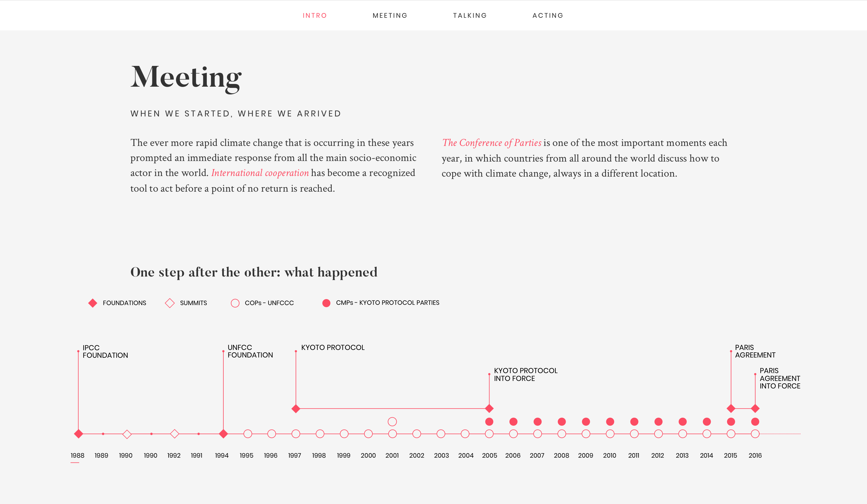Image resolution: width=867 pixels, height=504 pixels.
Task: Toggle the Summits legend filter
Action: [186, 303]
